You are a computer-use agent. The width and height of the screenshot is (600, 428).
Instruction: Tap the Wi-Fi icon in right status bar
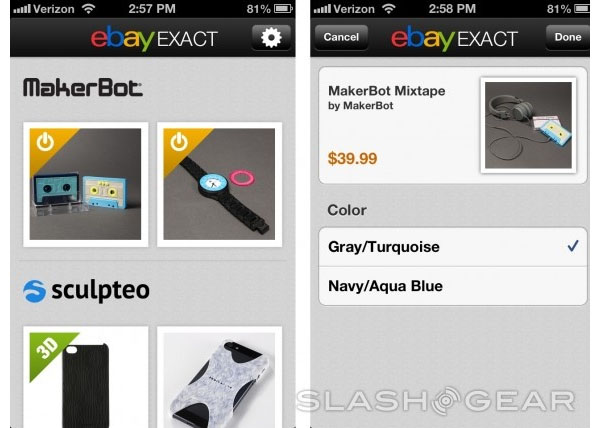point(388,8)
